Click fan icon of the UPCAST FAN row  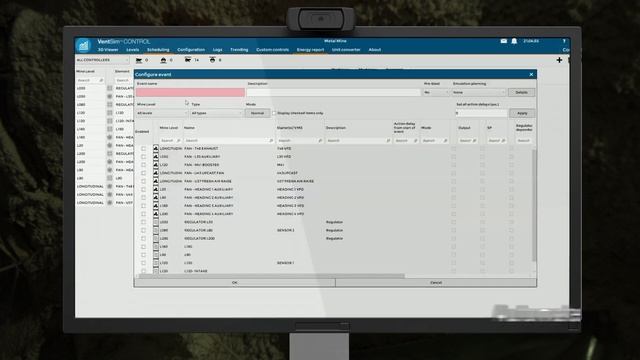coord(156,173)
